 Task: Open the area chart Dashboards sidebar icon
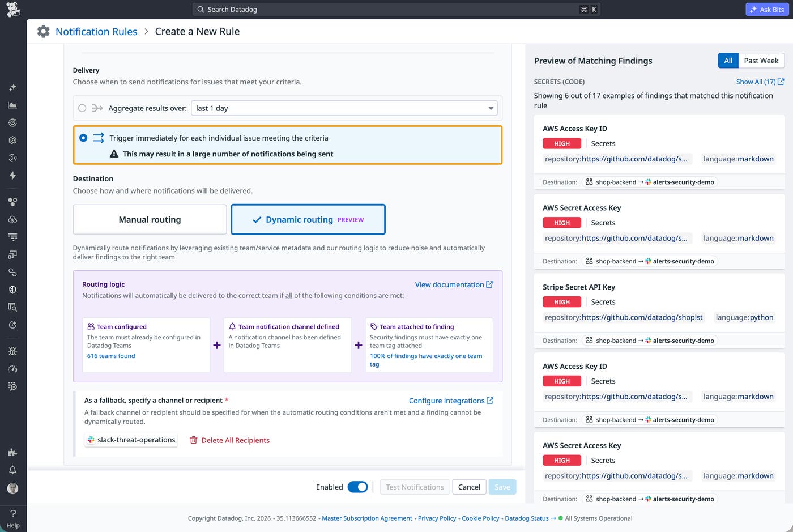click(12, 105)
